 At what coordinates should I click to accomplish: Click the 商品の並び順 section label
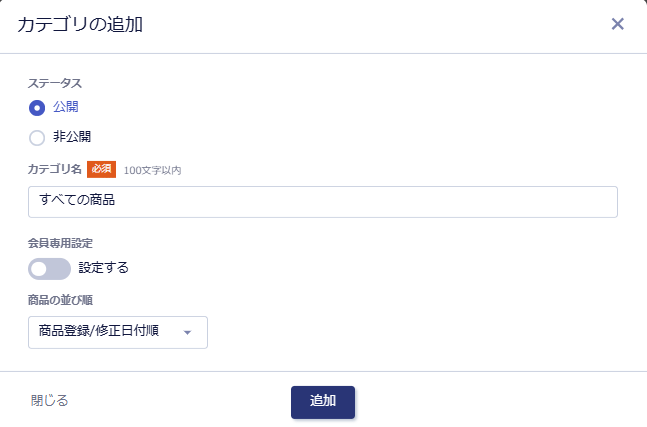pos(60,300)
